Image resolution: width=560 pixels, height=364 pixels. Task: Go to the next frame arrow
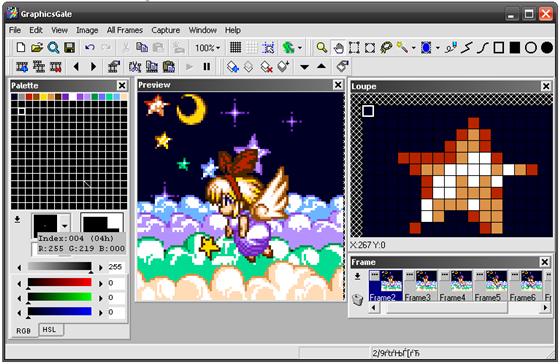(x=93, y=67)
